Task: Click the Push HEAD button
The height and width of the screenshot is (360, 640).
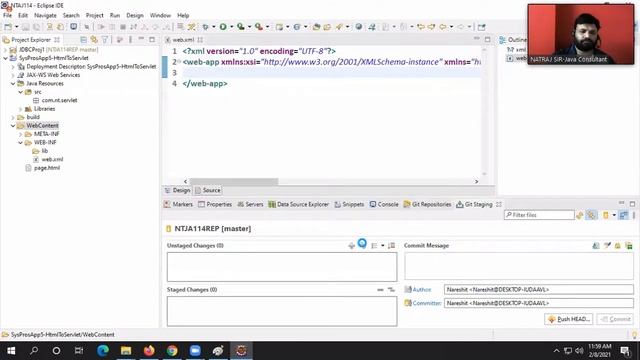Action: pos(569,319)
